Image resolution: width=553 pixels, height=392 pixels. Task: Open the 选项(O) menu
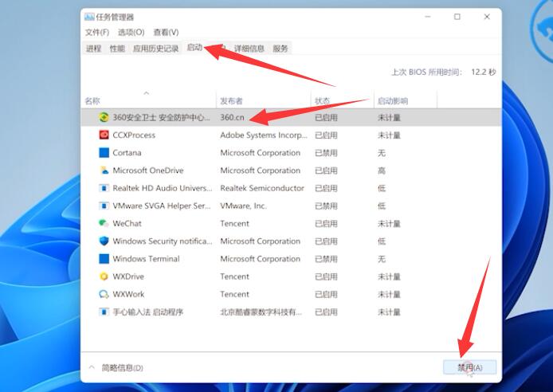coord(131,32)
